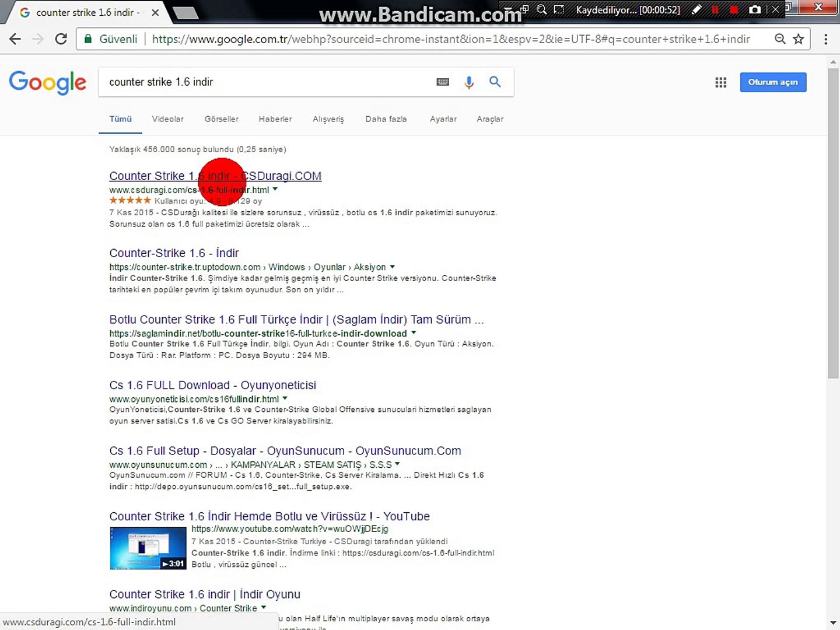Click the Google logo

pos(48,82)
